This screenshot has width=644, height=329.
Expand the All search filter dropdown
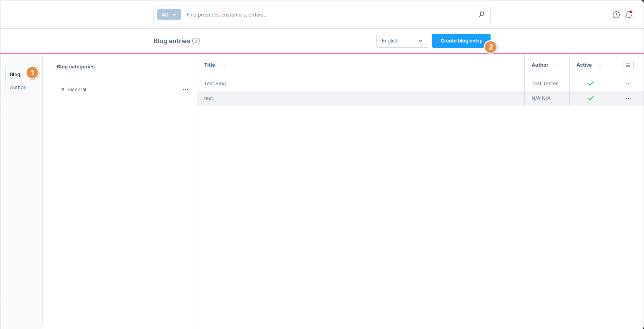169,15
